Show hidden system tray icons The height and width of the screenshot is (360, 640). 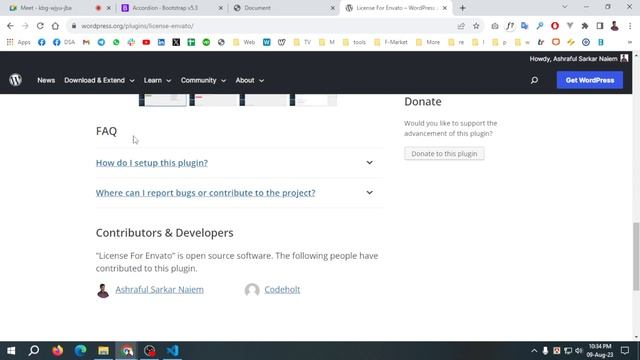click(x=534, y=351)
